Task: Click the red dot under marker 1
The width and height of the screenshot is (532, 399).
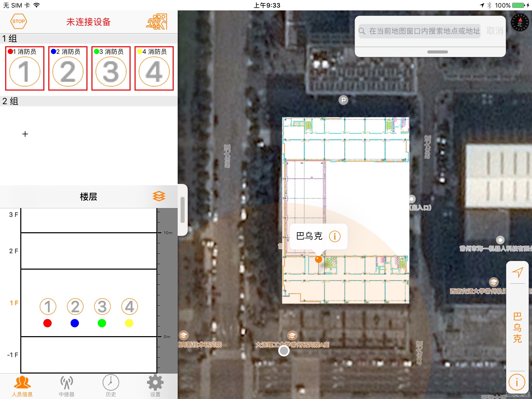Action: tap(48, 323)
